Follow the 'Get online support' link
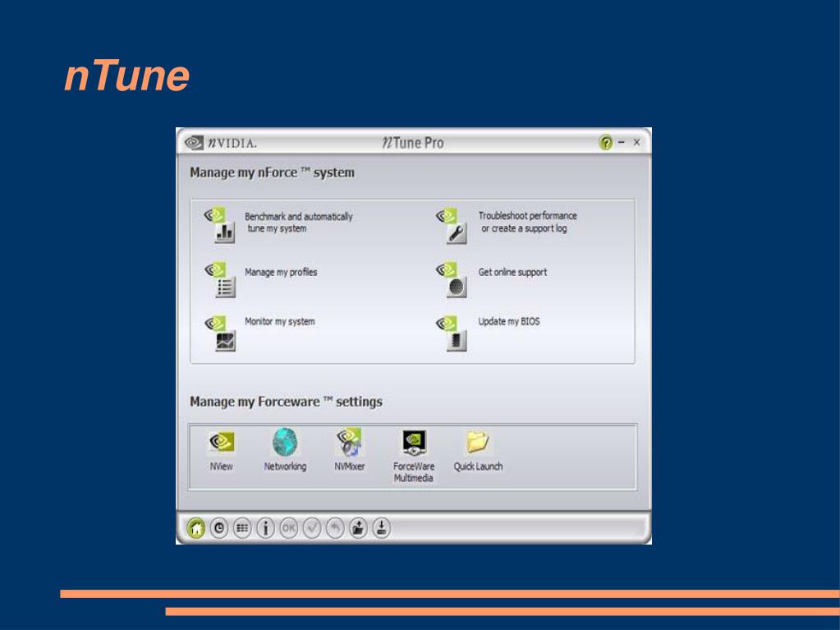Screen dimensions: 840x630 [512, 272]
